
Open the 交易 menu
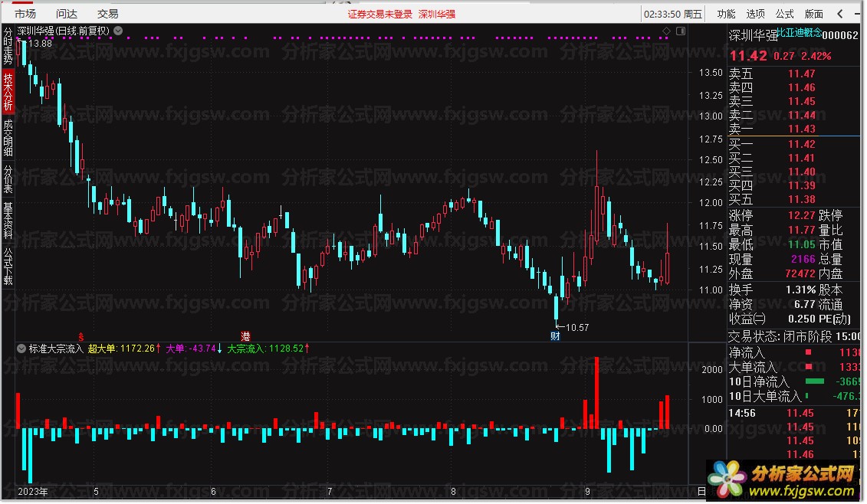(x=108, y=14)
